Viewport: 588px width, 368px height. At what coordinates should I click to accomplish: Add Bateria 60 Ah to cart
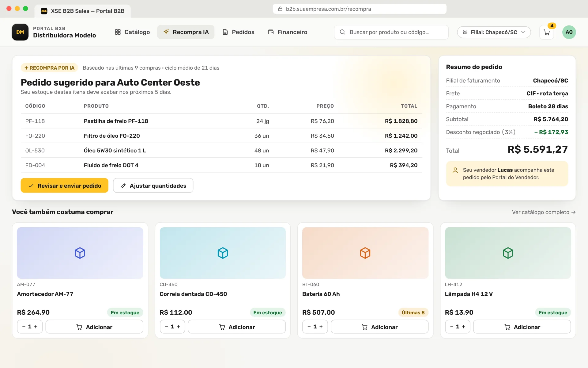tap(379, 327)
